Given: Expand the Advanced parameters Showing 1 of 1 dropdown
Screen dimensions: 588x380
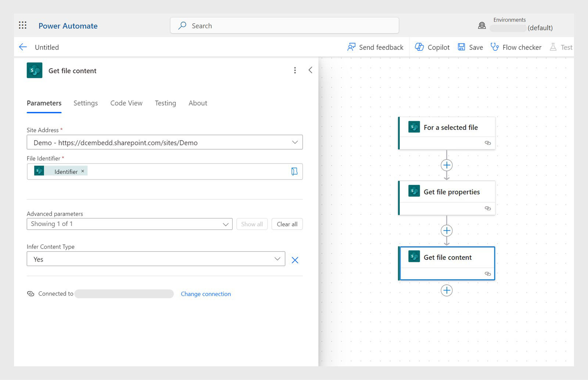Looking at the screenshot, I should coord(129,224).
